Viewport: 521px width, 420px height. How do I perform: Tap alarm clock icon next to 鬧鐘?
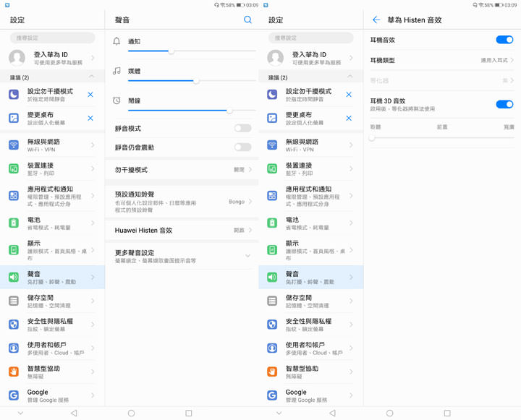pyautogui.click(x=117, y=100)
